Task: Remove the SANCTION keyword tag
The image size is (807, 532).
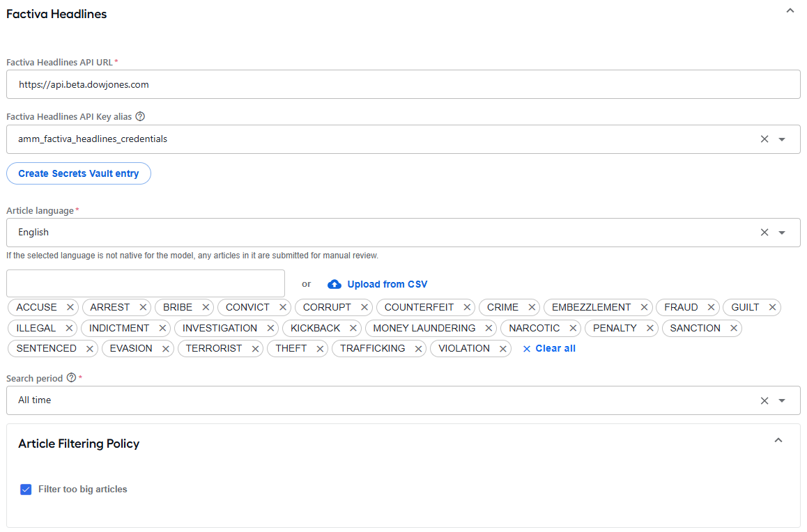Action: pyautogui.click(x=733, y=328)
